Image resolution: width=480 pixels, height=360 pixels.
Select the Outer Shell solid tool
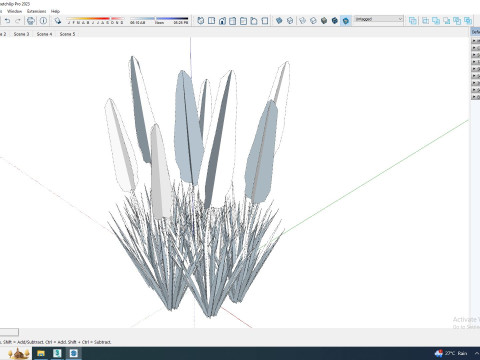tap(413, 21)
